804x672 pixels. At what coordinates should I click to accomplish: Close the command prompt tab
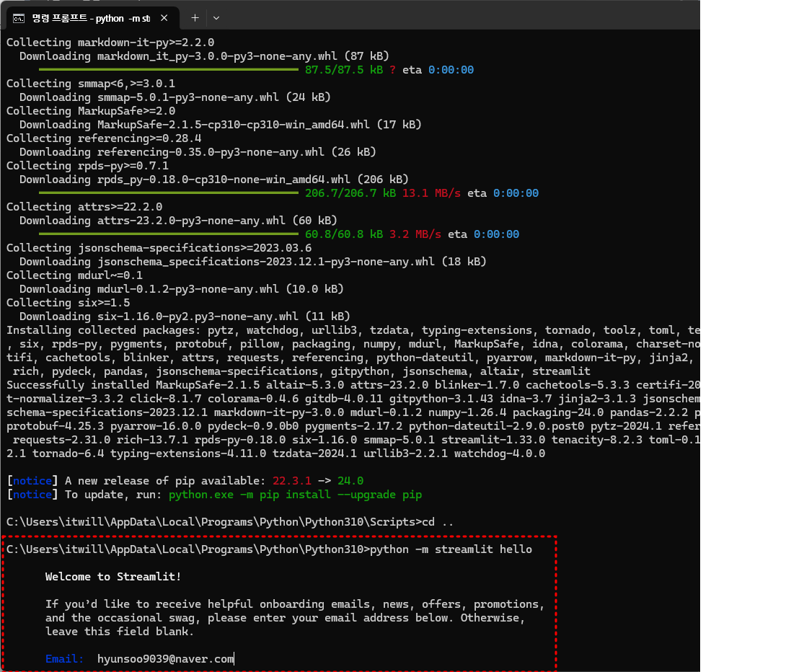point(164,18)
